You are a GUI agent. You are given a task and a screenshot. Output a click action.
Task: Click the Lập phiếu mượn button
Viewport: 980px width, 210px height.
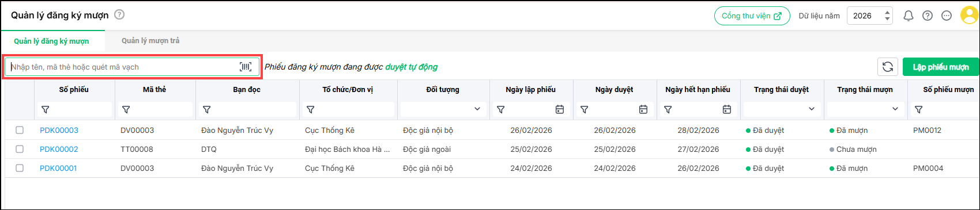click(941, 67)
